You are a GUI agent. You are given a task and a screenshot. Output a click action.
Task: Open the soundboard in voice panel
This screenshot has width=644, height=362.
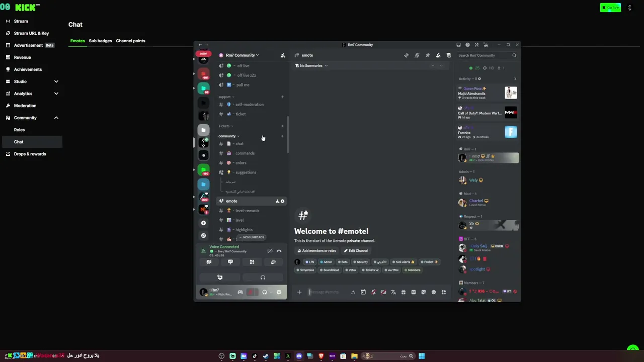click(x=273, y=262)
